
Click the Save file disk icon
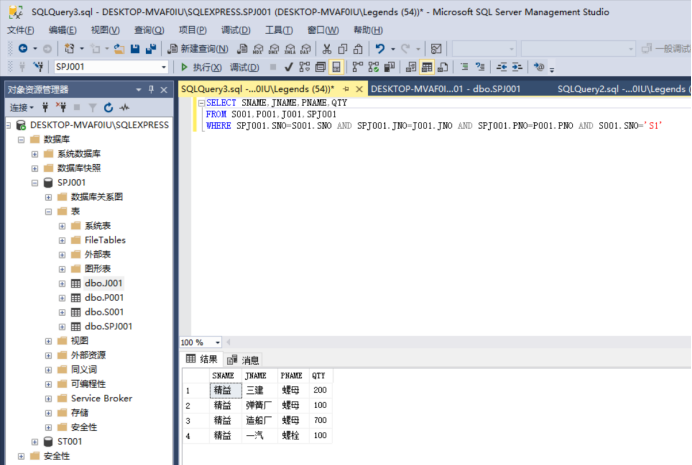135,49
